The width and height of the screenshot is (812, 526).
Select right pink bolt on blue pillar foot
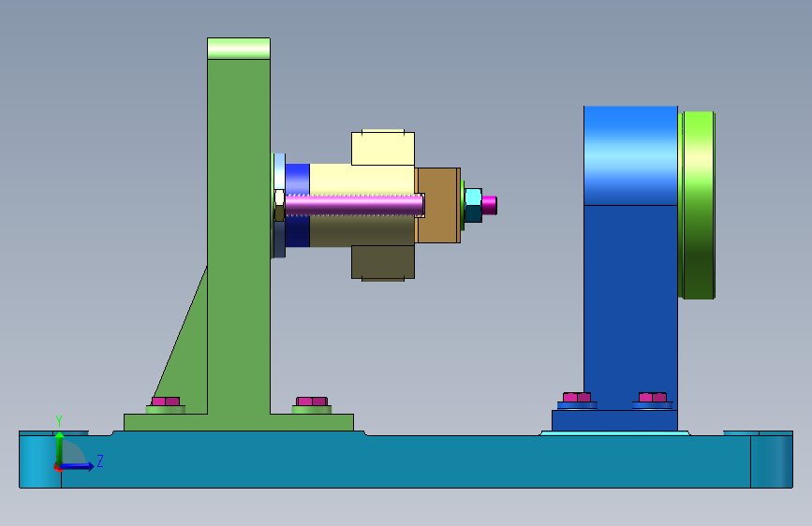(x=653, y=398)
